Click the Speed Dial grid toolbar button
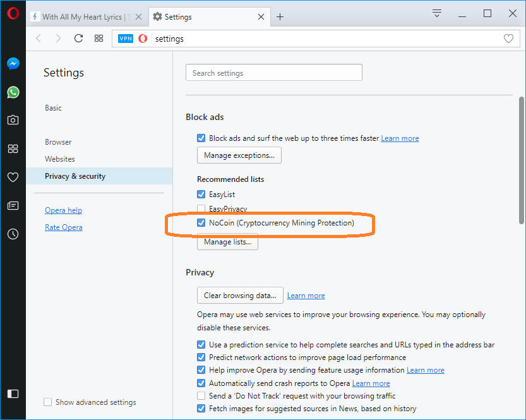Viewport: 526px width, 420px height. [x=99, y=39]
